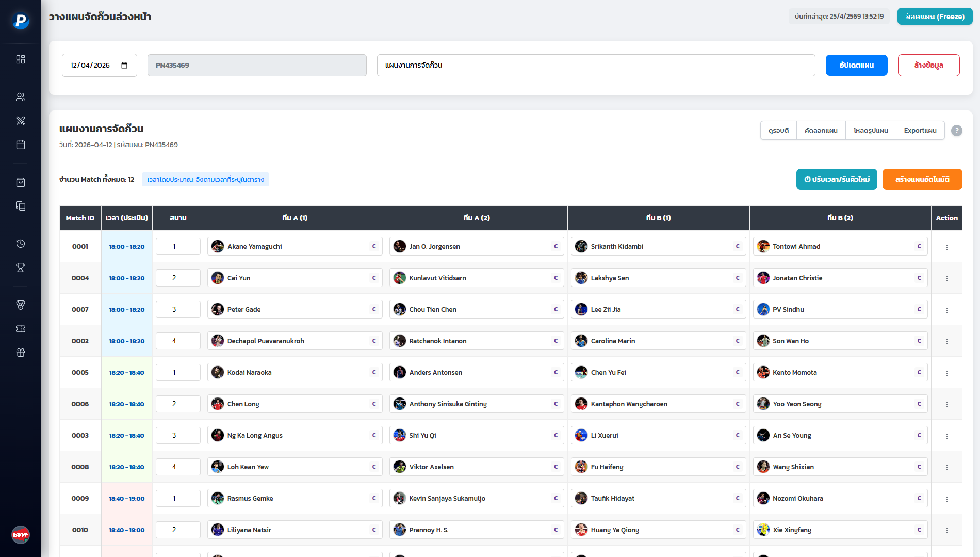Open action menu for match 0001

(x=946, y=247)
